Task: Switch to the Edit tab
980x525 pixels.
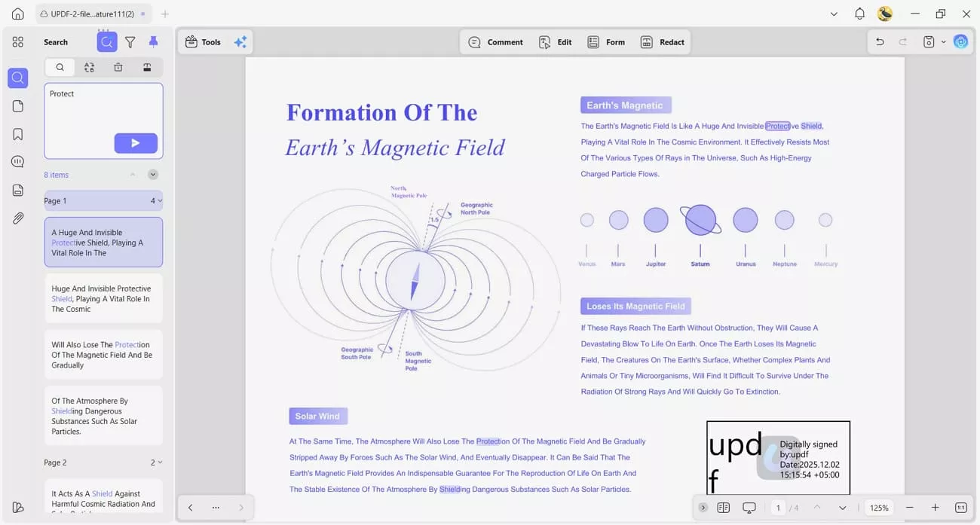Action: 555,41
